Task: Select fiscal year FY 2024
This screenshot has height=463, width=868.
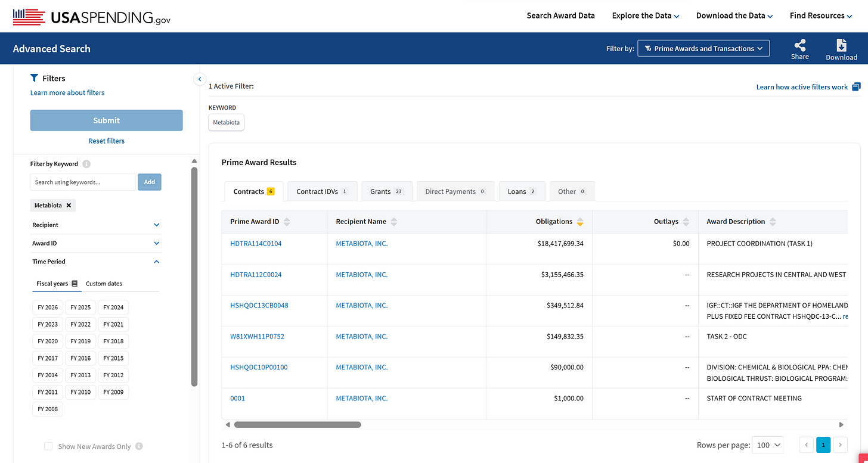Action: pyautogui.click(x=113, y=307)
